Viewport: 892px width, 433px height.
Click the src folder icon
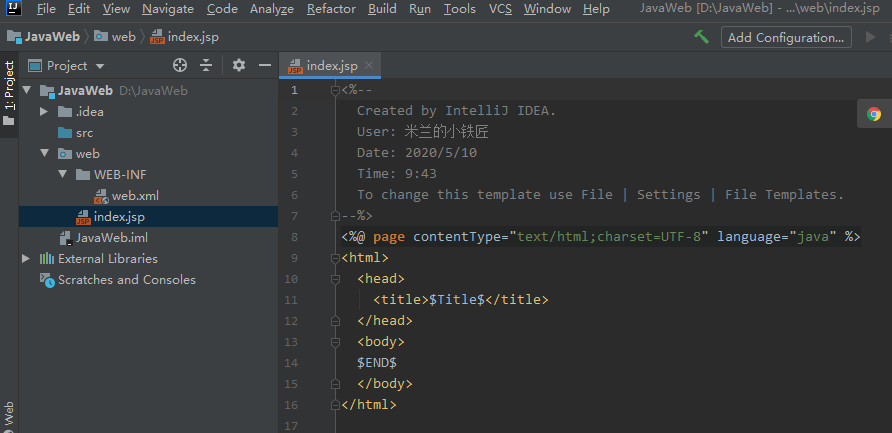pos(65,133)
